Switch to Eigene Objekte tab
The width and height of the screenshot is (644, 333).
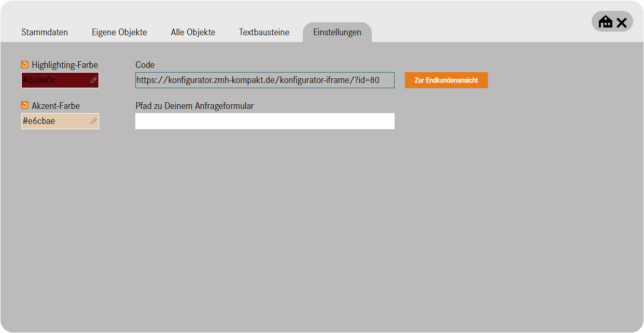119,32
